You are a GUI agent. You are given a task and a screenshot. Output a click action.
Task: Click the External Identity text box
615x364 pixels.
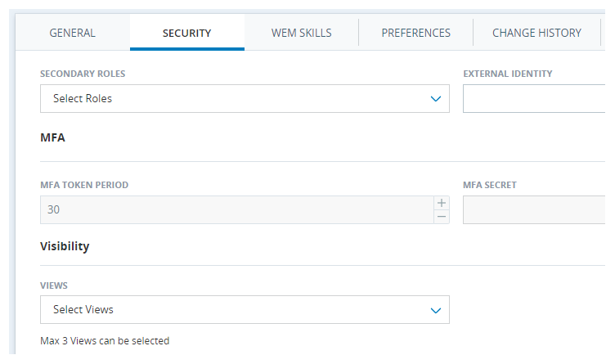pos(534,98)
